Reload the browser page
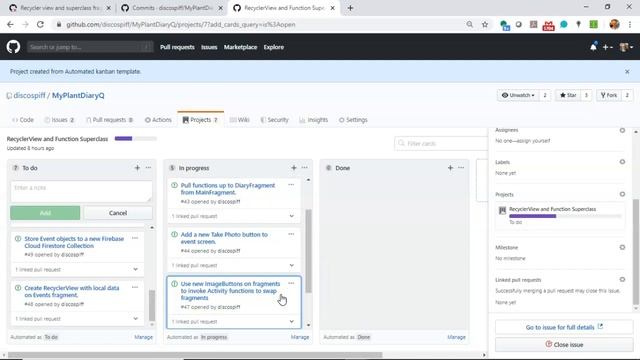Screen dimensions: 640x360 (40, 24)
